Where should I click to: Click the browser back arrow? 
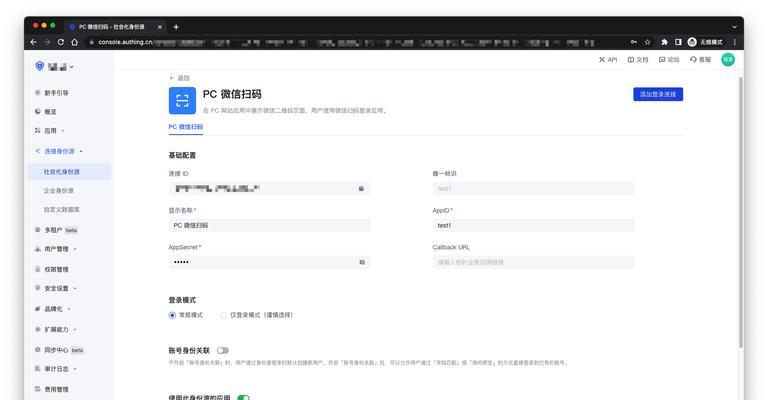[33, 42]
